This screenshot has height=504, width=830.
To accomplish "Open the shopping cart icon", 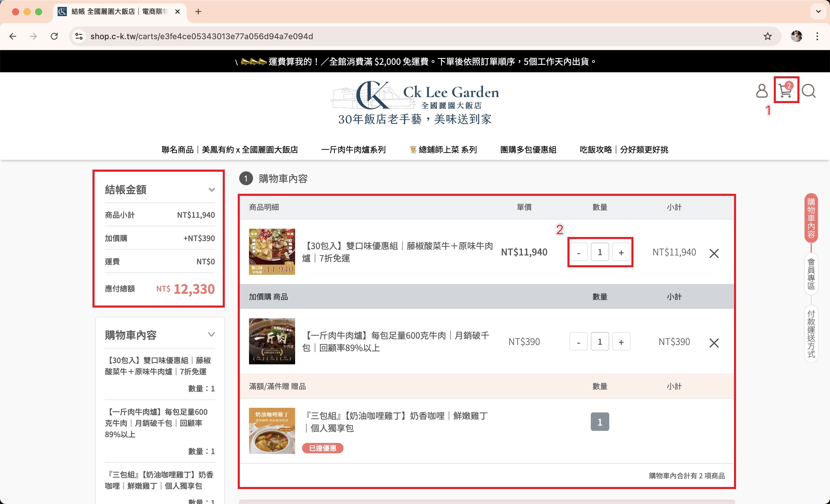I will 786,90.
